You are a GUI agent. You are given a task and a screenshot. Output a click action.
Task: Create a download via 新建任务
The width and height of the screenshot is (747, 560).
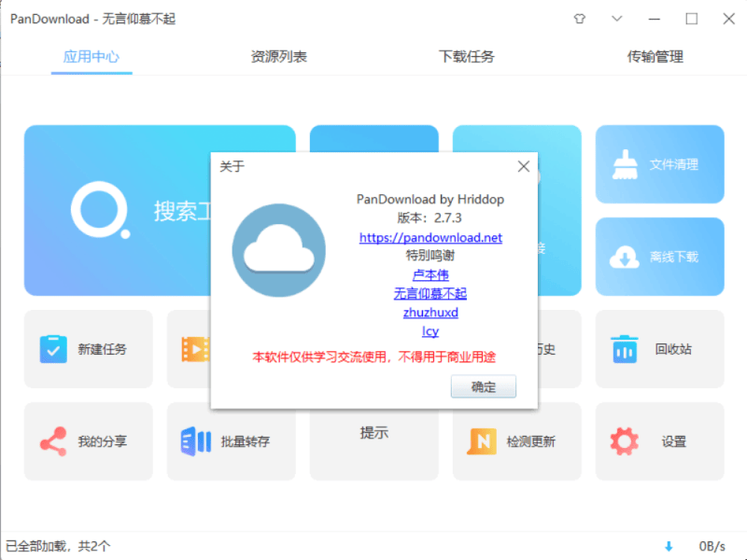tap(89, 348)
